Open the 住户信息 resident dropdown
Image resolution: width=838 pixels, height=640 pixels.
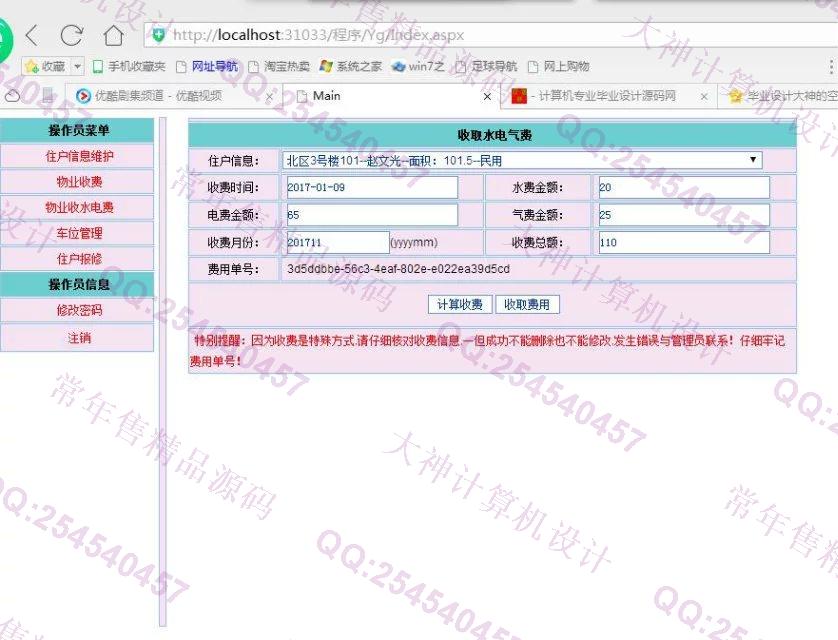point(522,160)
